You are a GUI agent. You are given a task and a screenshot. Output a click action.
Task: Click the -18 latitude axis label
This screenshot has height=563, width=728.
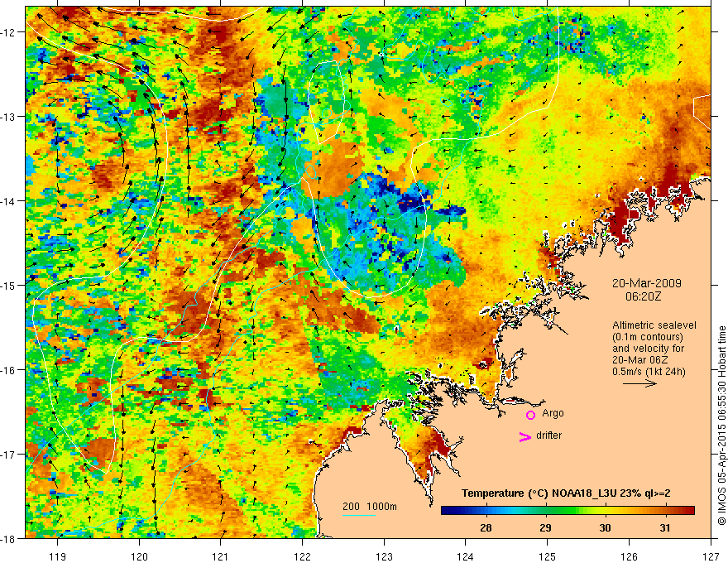point(9,538)
